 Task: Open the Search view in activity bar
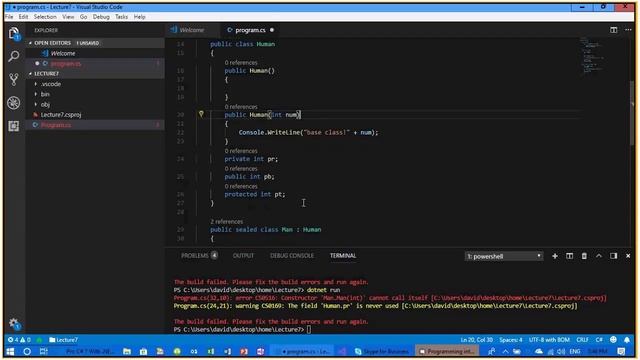tap(14, 56)
